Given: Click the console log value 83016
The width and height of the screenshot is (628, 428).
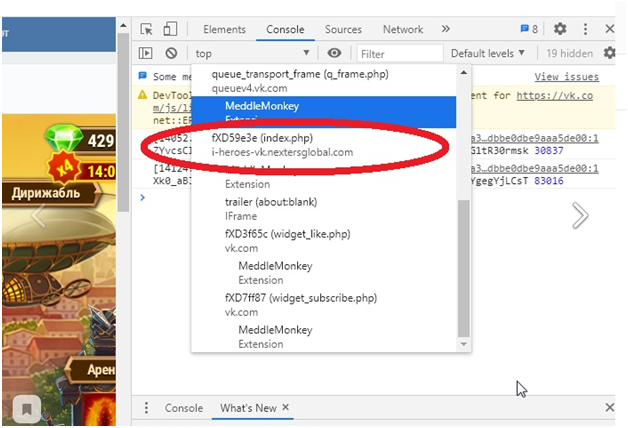Looking at the screenshot, I should coord(549,181).
